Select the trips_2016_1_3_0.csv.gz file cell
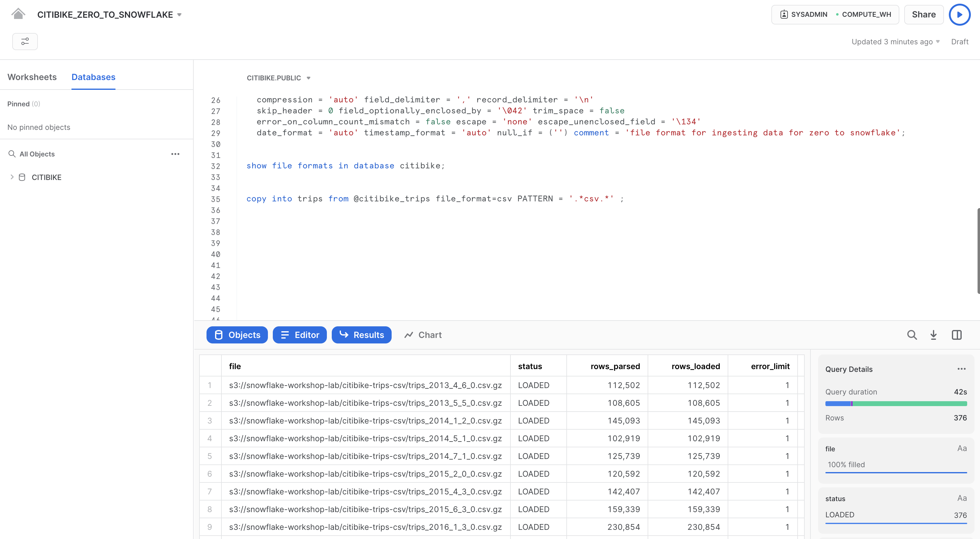This screenshot has height=539, width=980. click(x=365, y=527)
